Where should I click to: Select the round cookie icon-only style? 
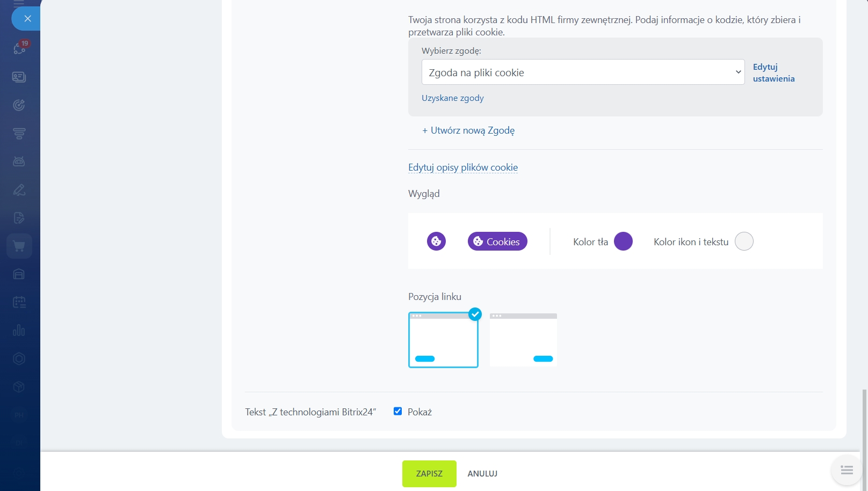pyautogui.click(x=436, y=241)
